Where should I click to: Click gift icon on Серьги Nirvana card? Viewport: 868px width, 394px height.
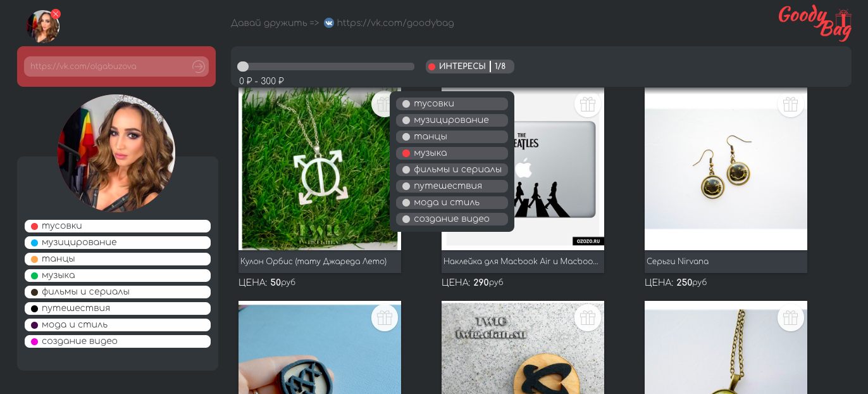(x=791, y=104)
